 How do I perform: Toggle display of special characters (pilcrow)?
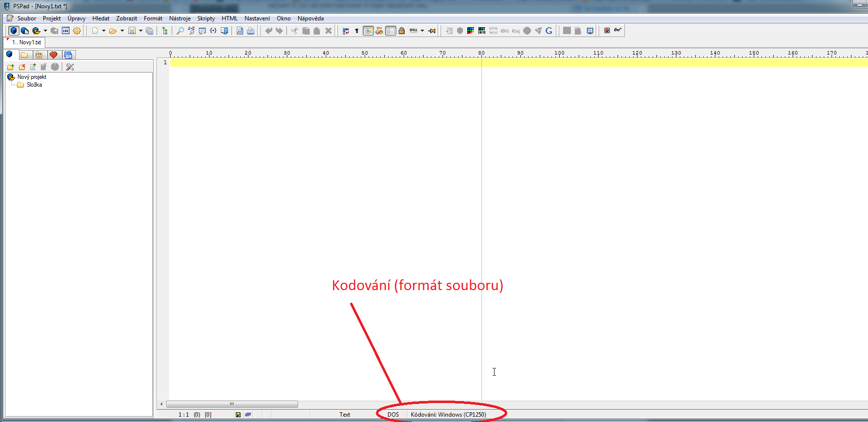[356, 31]
